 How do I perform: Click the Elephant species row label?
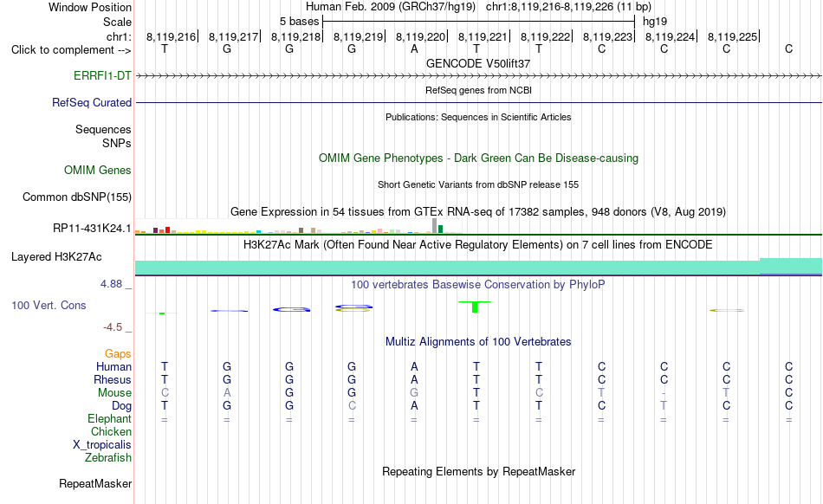coord(109,418)
